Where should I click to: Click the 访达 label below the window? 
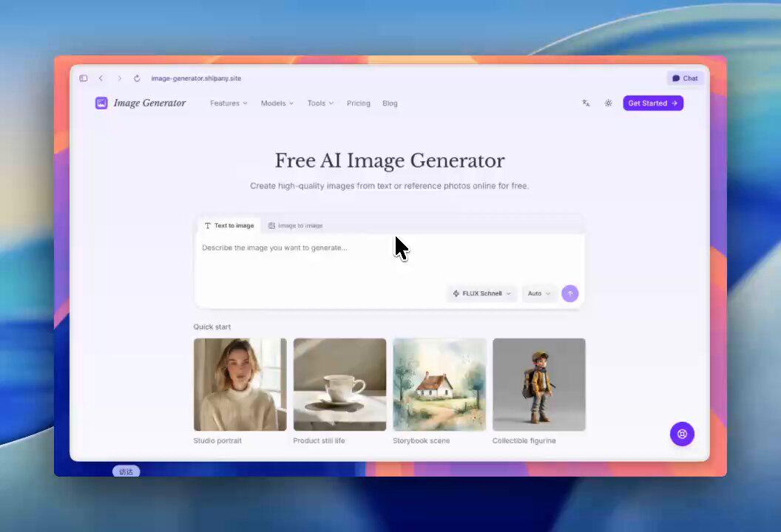point(126,471)
